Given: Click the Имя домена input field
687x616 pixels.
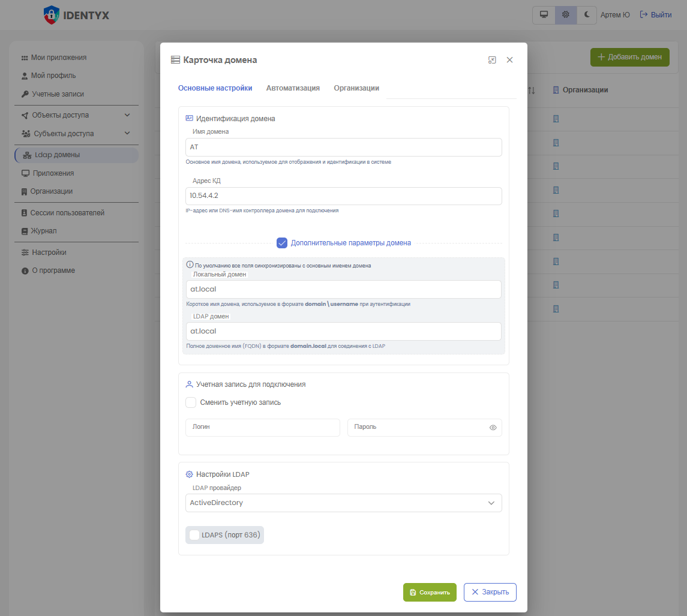Looking at the screenshot, I should point(343,147).
